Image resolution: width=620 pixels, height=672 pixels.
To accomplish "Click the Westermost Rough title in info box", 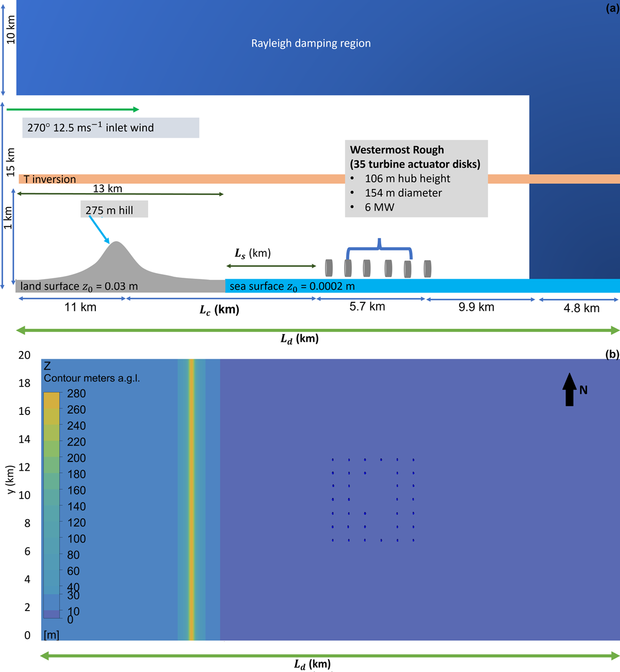I will point(397,150).
